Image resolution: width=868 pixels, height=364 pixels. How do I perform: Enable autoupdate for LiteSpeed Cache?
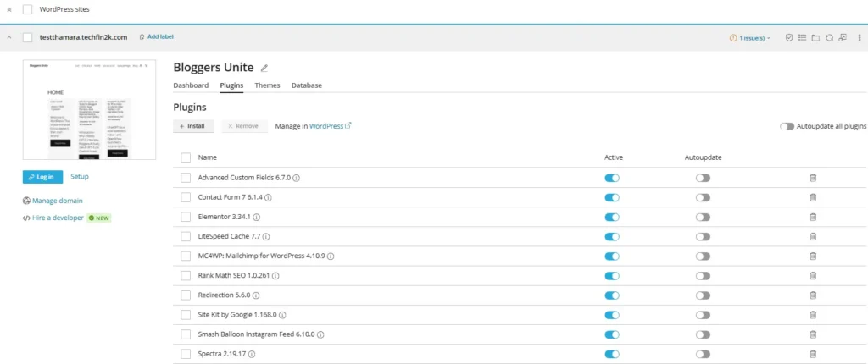(703, 237)
